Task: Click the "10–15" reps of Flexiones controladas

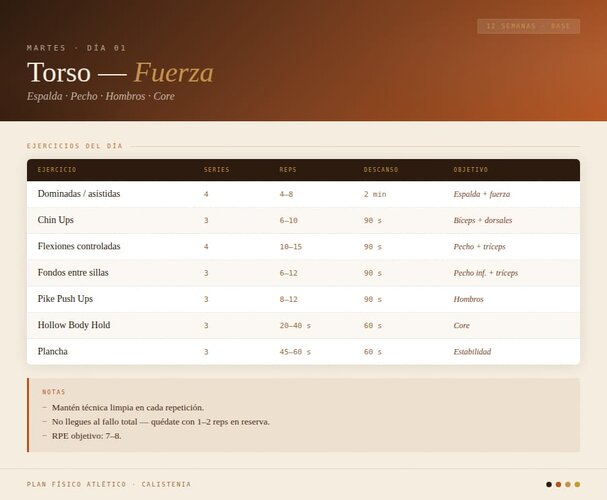Action: tap(291, 247)
